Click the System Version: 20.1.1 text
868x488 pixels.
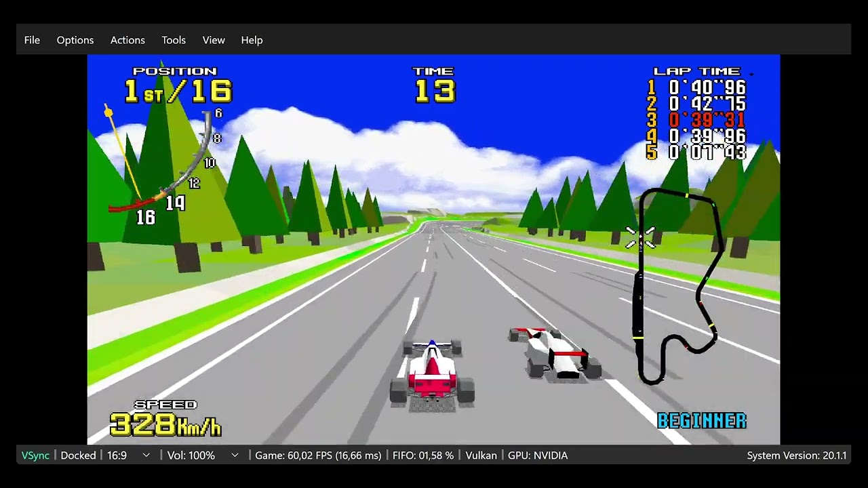point(797,455)
